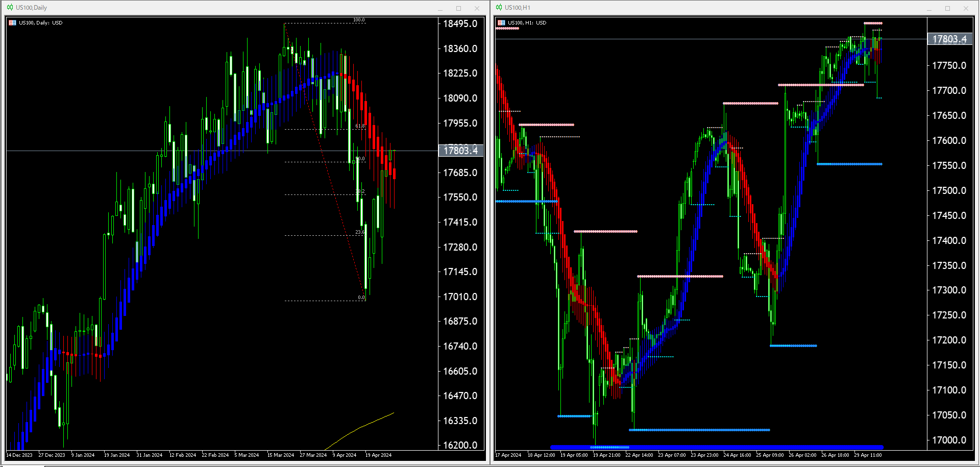Viewport: 980px width, 467px height.
Task: Minimize the US100,H1 window
Action: 929,8
